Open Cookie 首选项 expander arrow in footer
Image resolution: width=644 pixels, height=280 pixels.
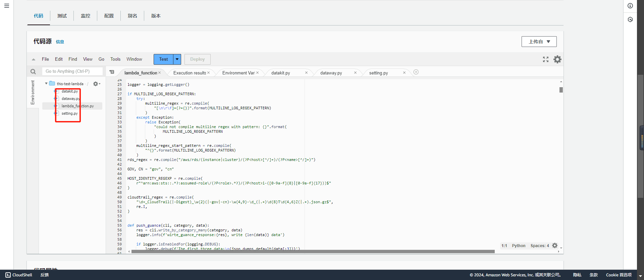tap(640, 276)
